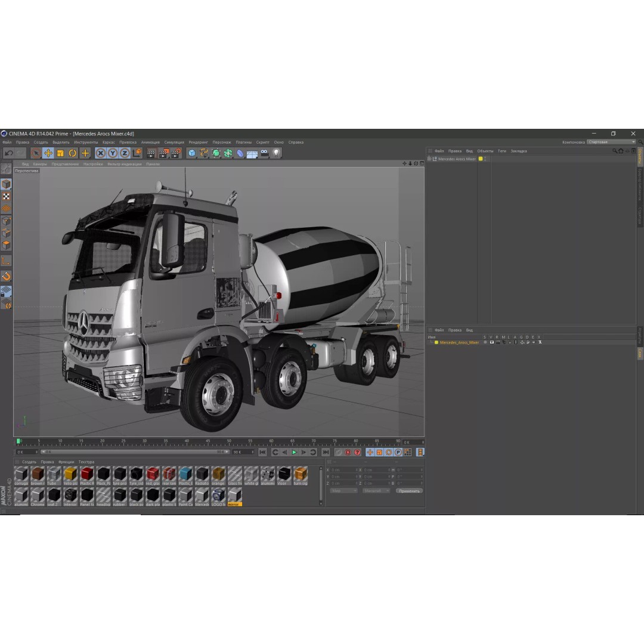Toggle position keyframe recording icon

pyautogui.click(x=370, y=452)
